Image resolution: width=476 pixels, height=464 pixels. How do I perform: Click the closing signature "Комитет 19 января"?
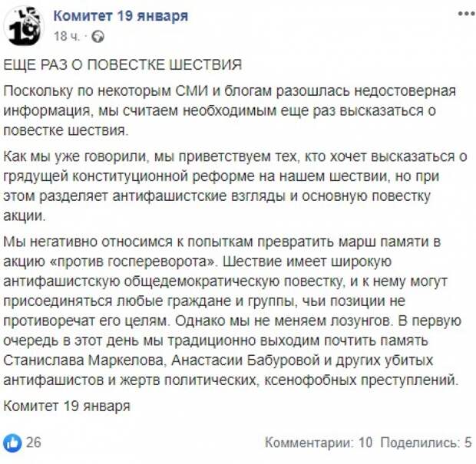(x=67, y=406)
